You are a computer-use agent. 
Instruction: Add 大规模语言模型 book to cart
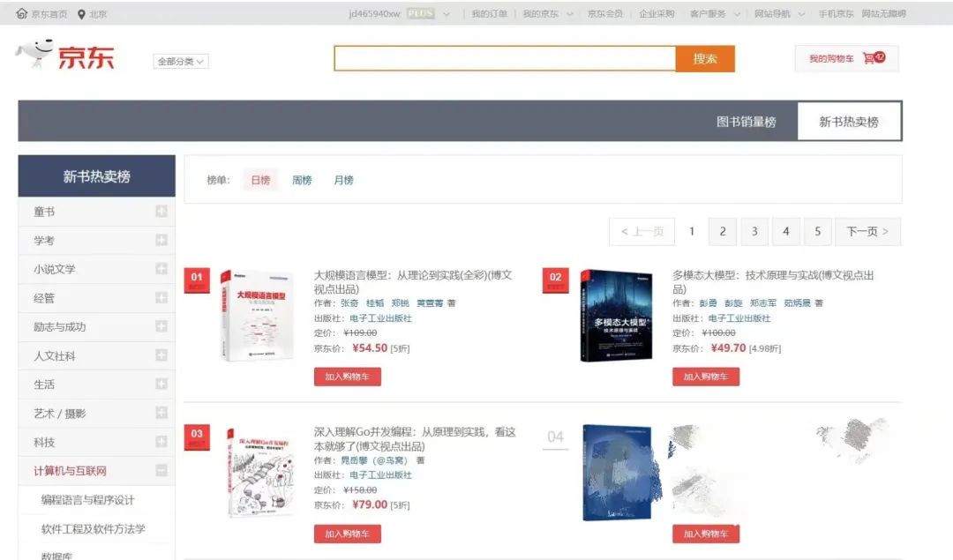pyautogui.click(x=348, y=377)
